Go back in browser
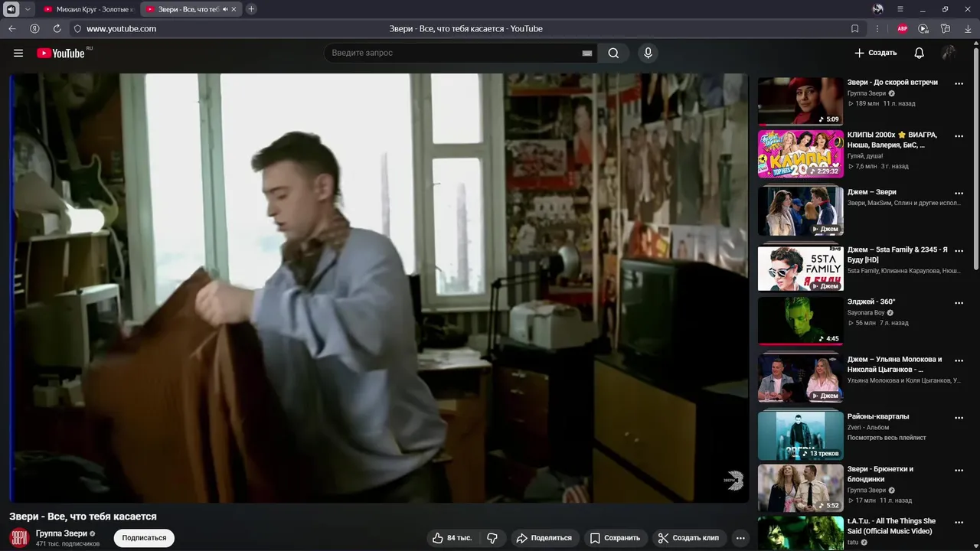Viewport: 980px width, 551px height. point(11,28)
